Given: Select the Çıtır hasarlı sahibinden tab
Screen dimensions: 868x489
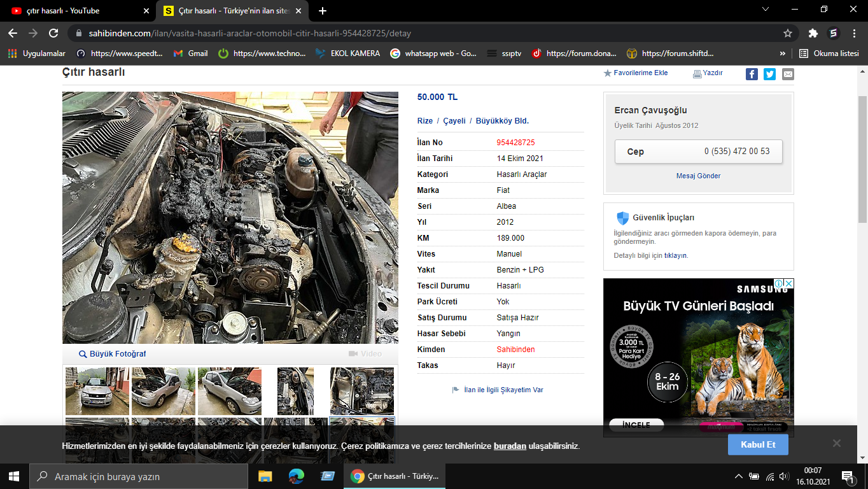Looking at the screenshot, I should point(234,11).
